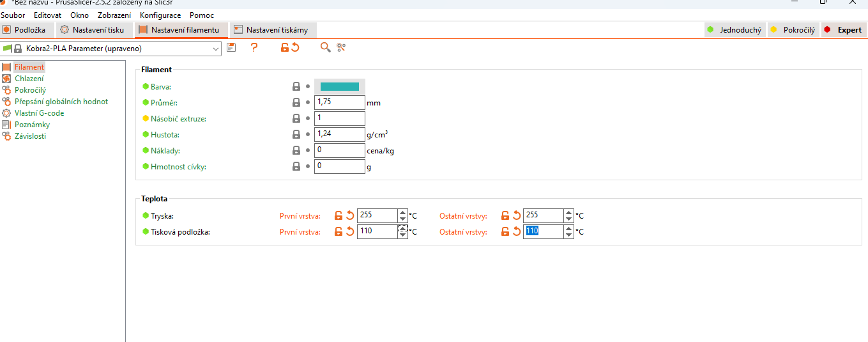The height and width of the screenshot is (342, 868).
Task: Increase Tisková podložka První vrstva temperature
Action: click(x=402, y=228)
